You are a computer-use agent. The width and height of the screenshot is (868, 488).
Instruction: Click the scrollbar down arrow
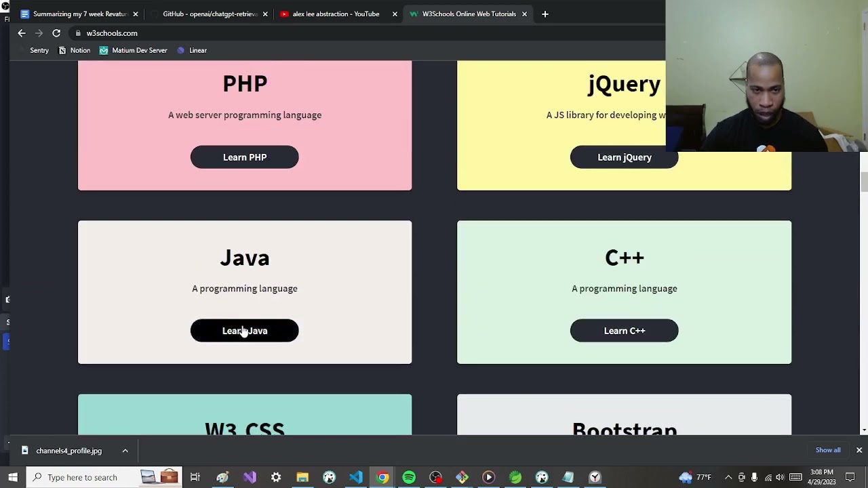point(863,430)
